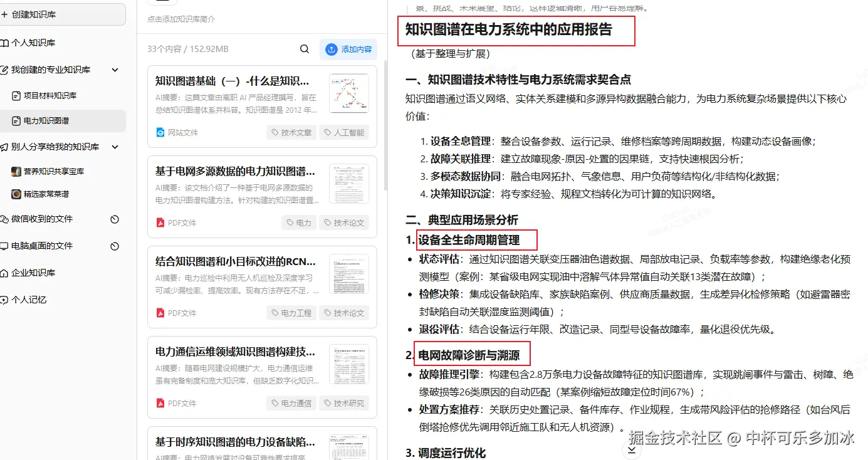Click the list item 设备全息管理
Viewport: 868px width, 460px height.
click(x=459, y=141)
